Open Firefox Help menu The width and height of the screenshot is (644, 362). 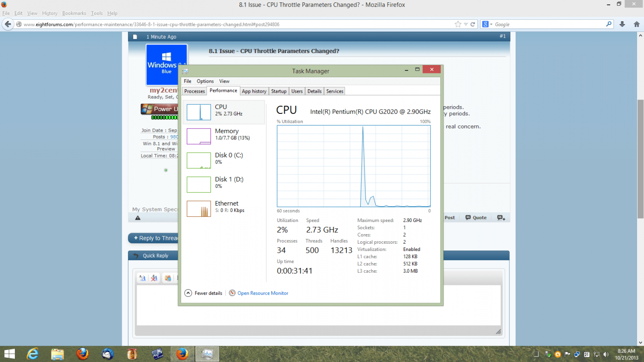pyautogui.click(x=112, y=14)
